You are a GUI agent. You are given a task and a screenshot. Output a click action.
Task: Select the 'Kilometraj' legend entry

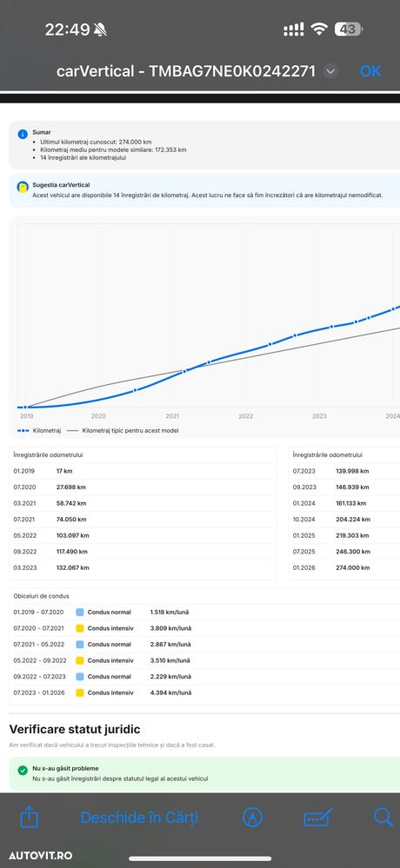pyautogui.click(x=39, y=430)
